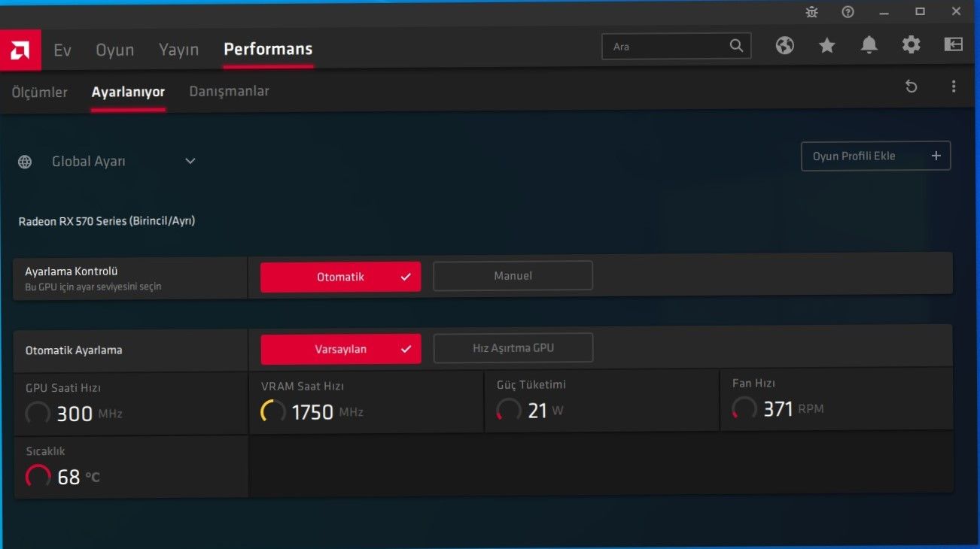
Task: Select the Ayarlanıyor sub-tab
Action: pyautogui.click(x=128, y=92)
